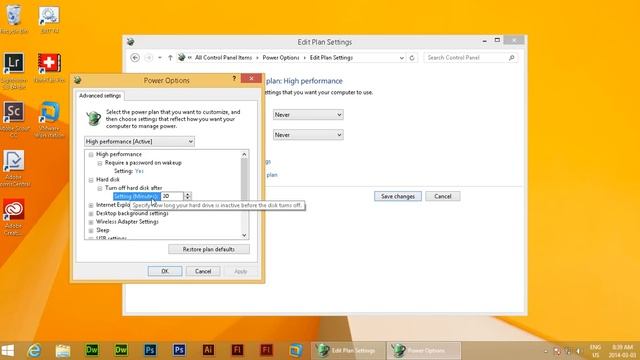Click the Edit Plan Settings breadcrumb
This screenshot has height=360, width=640.
[331, 58]
